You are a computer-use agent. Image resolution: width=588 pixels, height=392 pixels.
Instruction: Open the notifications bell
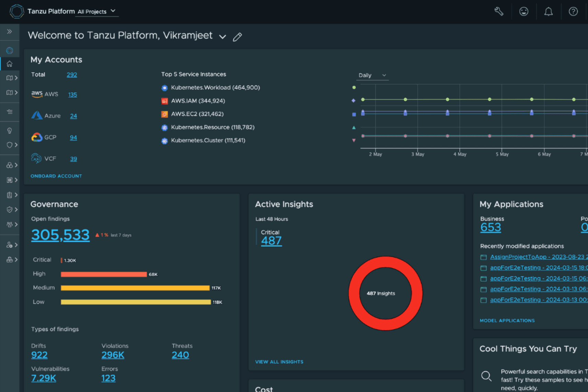549,12
